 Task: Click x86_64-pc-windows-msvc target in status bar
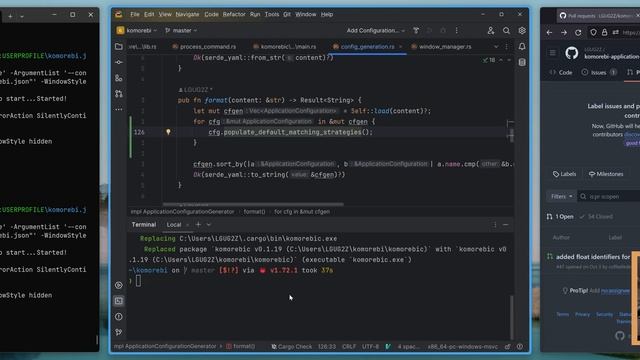pos(462,347)
